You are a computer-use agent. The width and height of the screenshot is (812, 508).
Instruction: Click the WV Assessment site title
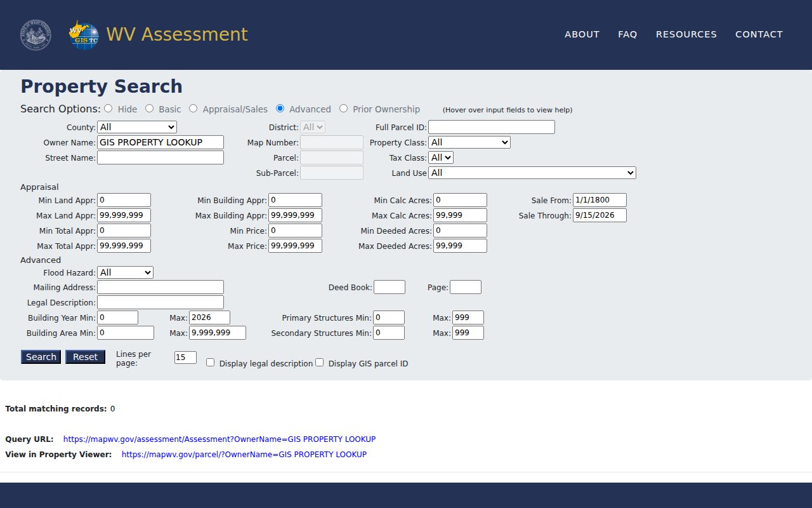pyautogui.click(x=177, y=34)
